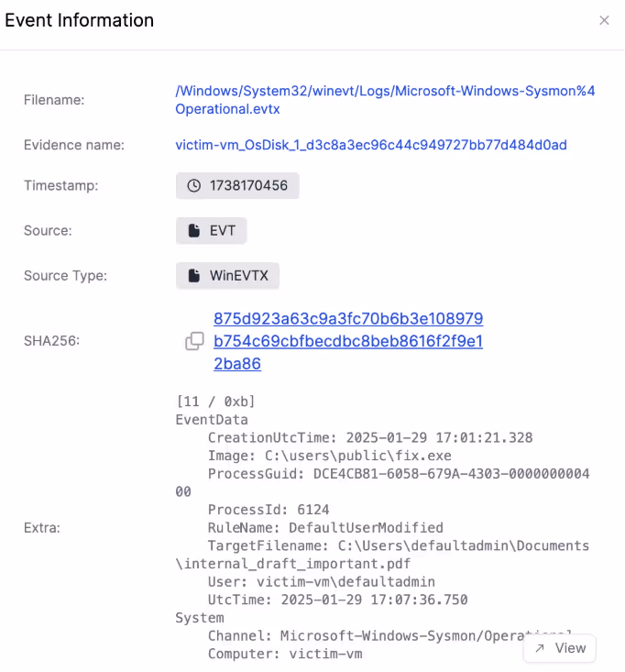Click the arrow icon on the View button
Image resolution: width=625 pixels, height=672 pixels.
pyautogui.click(x=540, y=648)
